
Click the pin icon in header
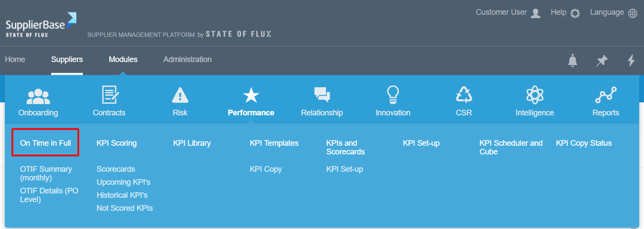(602, 60)
